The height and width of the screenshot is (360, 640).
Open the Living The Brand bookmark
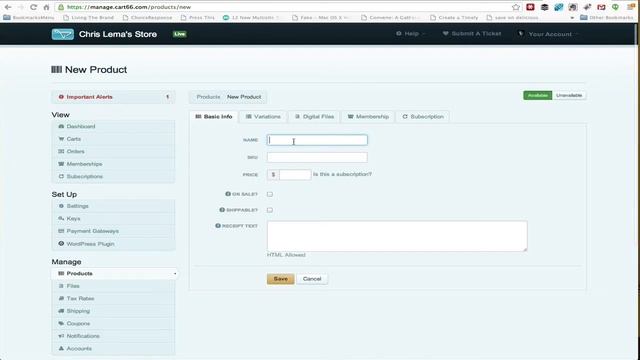coord(89,18)
